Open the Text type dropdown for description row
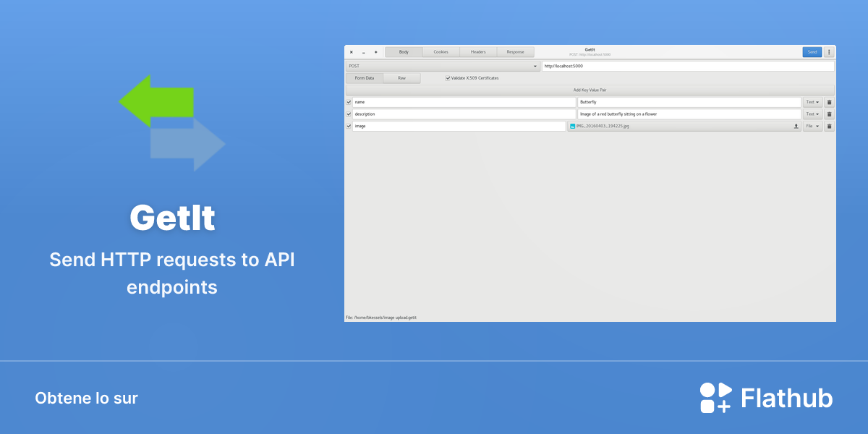868x434 pixels. (x=812, y=114)
